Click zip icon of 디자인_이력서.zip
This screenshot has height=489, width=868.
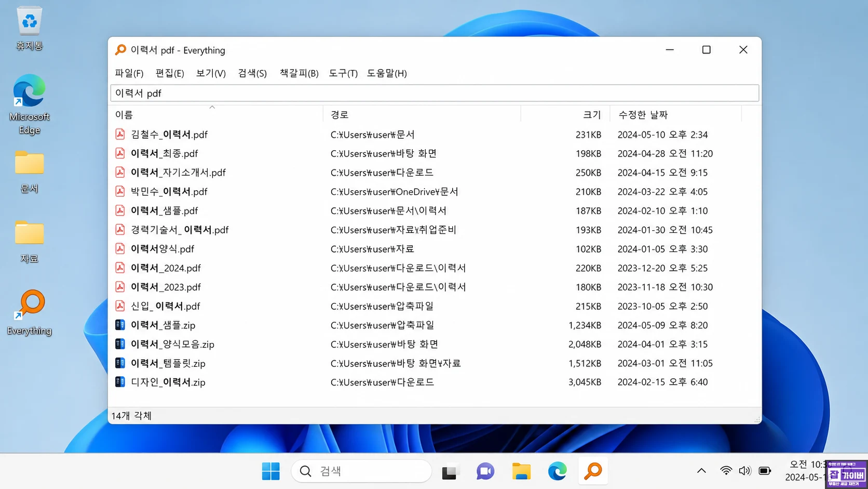(x=120, y=382)
